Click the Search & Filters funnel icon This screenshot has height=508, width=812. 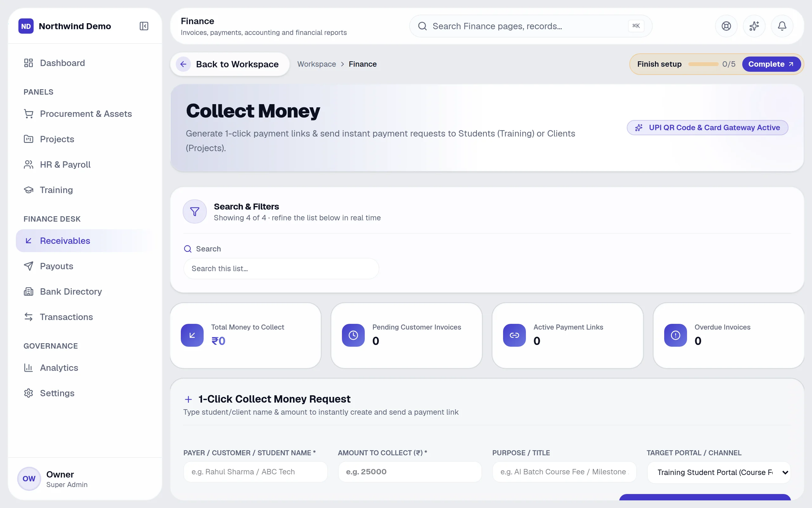coord(195,211)
